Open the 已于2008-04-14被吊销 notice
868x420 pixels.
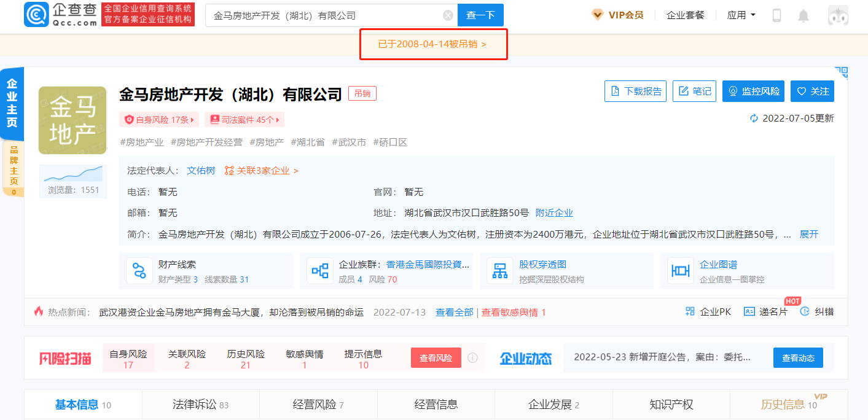pos(432,44)
